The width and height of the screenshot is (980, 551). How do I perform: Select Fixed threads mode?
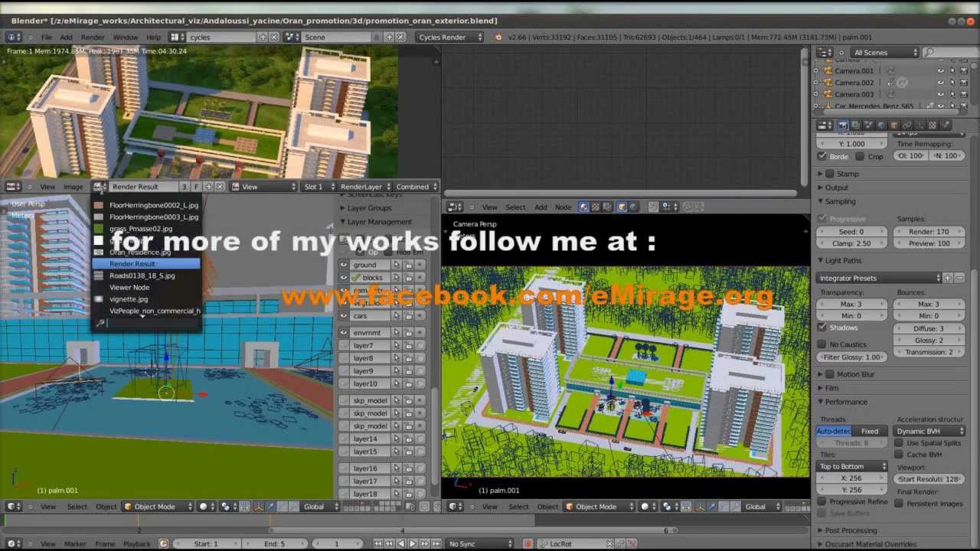click(x=870, y=431)
